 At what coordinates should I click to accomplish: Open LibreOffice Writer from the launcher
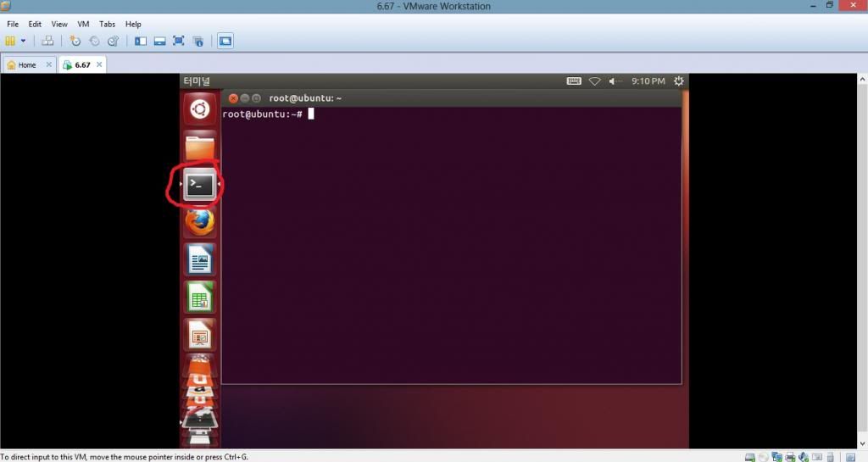coord(200,259)
